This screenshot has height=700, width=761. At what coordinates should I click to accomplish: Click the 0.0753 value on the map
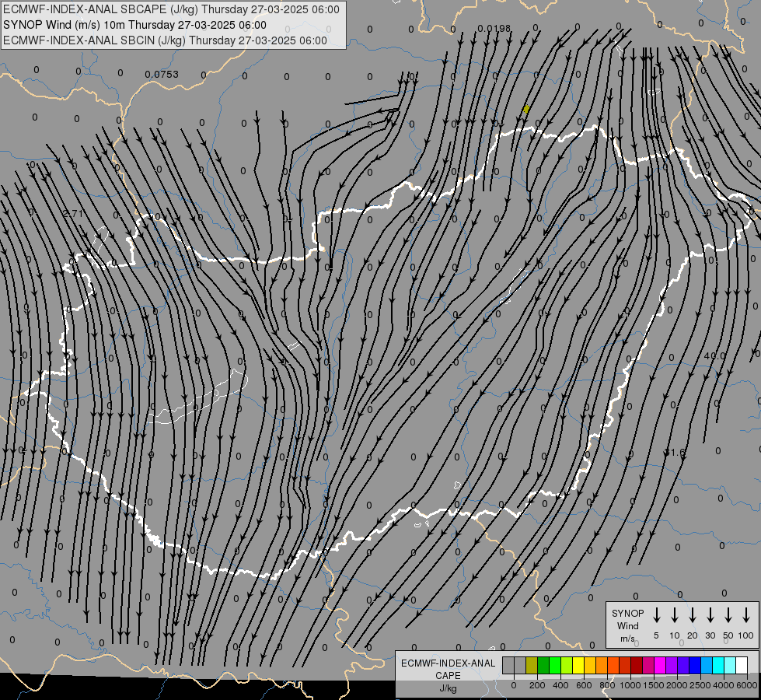pyautogui.click(x=162, y=75)
